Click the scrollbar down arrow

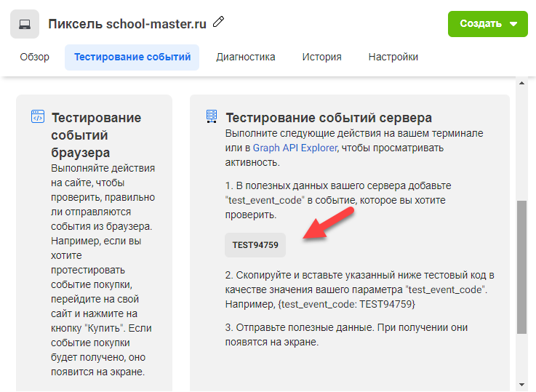[x=521, y=385]
